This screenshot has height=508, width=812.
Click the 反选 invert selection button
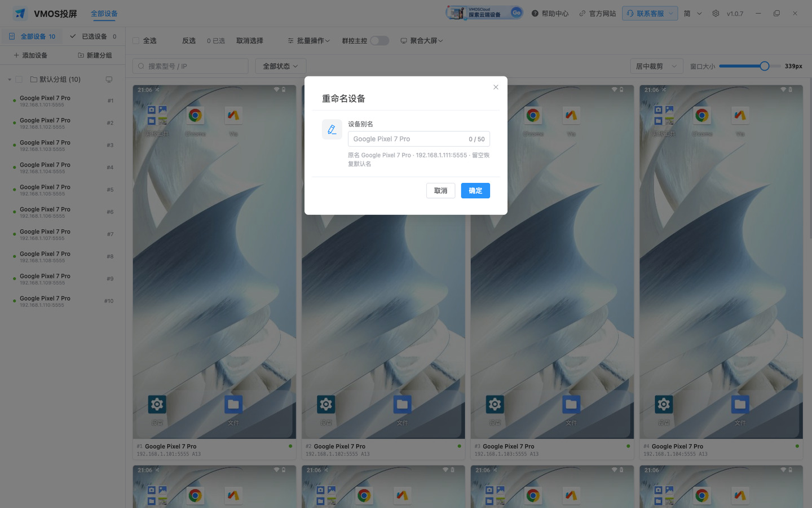point(189,41)
